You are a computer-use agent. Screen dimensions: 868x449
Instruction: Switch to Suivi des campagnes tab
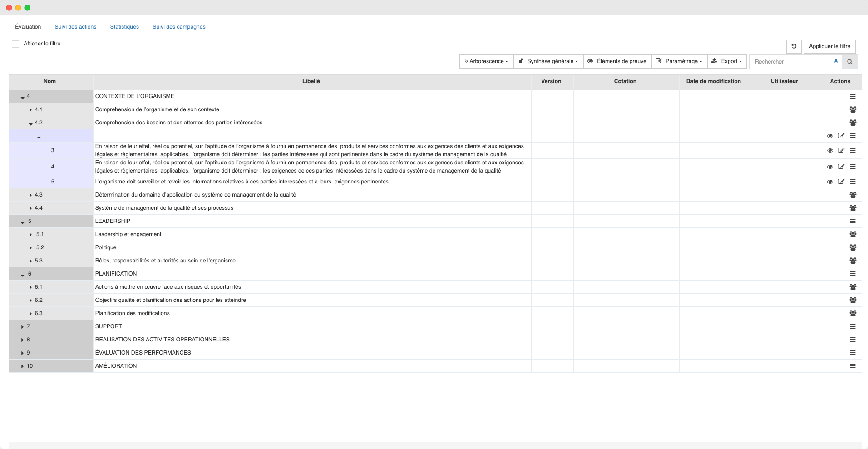[179, 27]
